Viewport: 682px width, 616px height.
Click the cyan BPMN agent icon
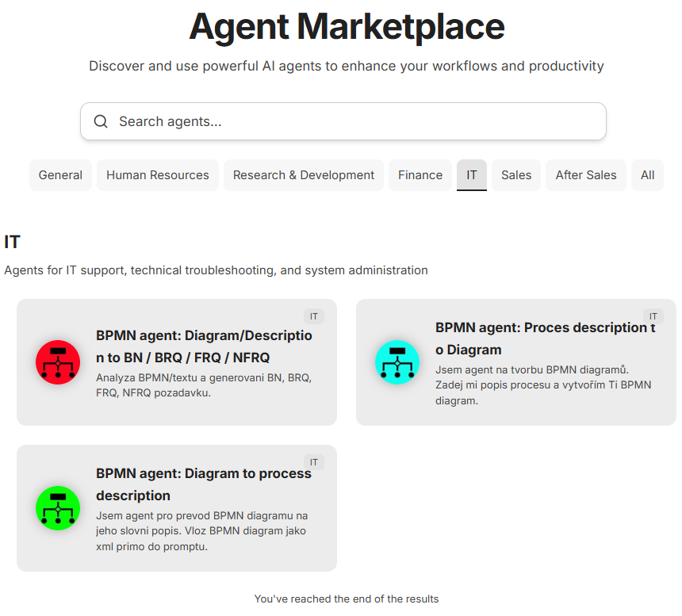point(397,362)
